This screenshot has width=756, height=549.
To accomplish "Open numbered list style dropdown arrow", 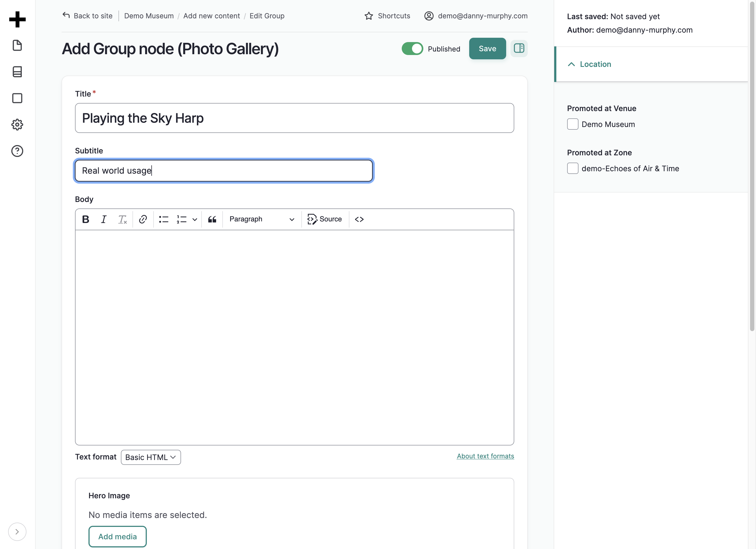I will pos(195,219).
